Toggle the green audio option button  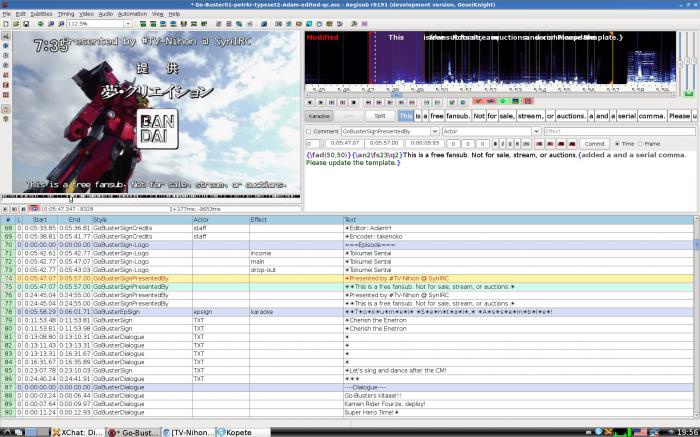click(503, 102)
